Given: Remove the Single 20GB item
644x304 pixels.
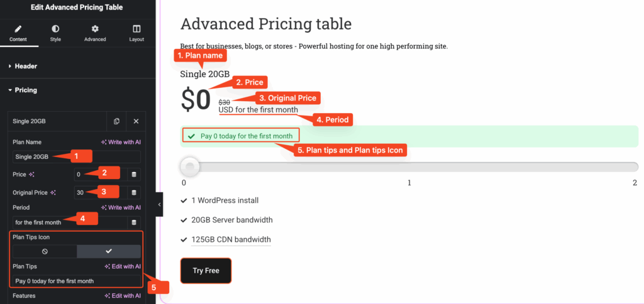Looking at the screenshot, I should click(136, 121).
